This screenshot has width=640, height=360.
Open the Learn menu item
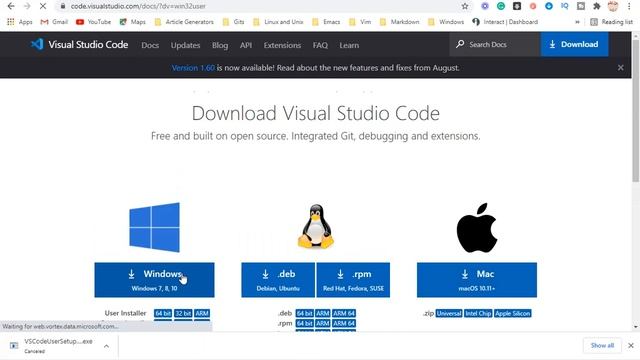click(349, 45)
